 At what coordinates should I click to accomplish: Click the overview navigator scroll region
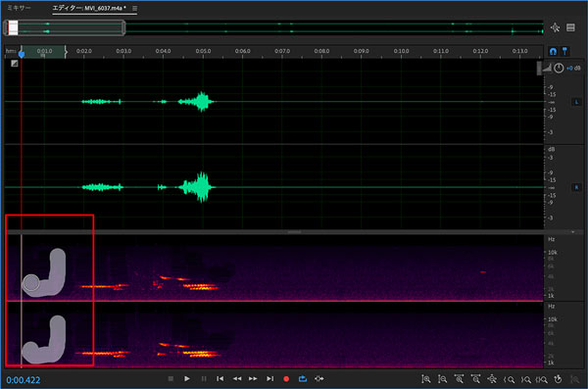(64, 27)
